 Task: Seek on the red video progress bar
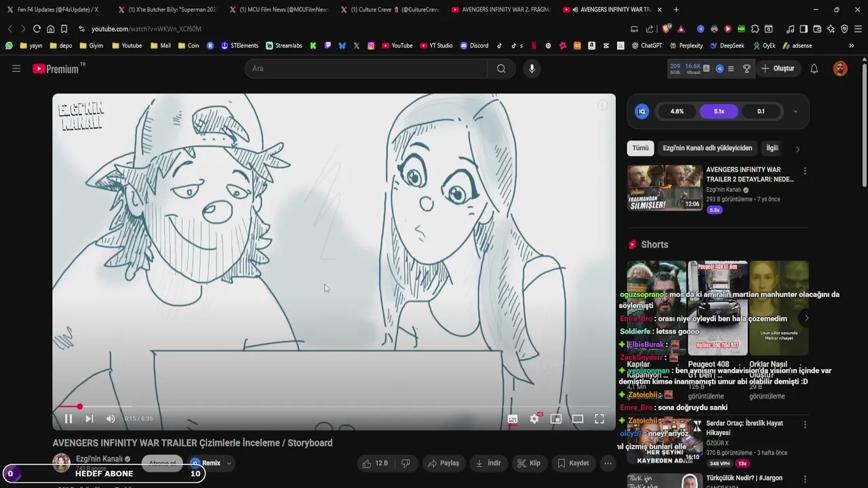[x=334, y=407]
